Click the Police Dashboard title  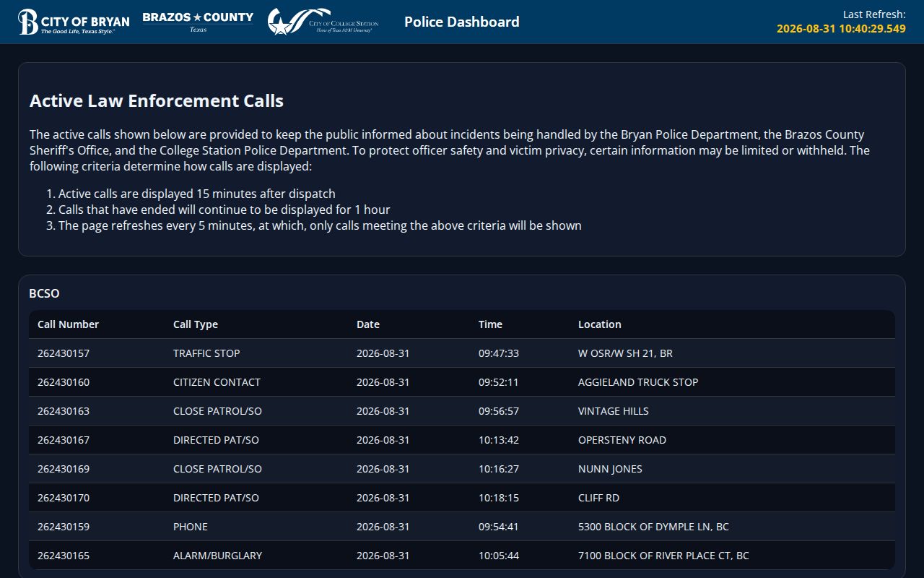click(461, 22)
